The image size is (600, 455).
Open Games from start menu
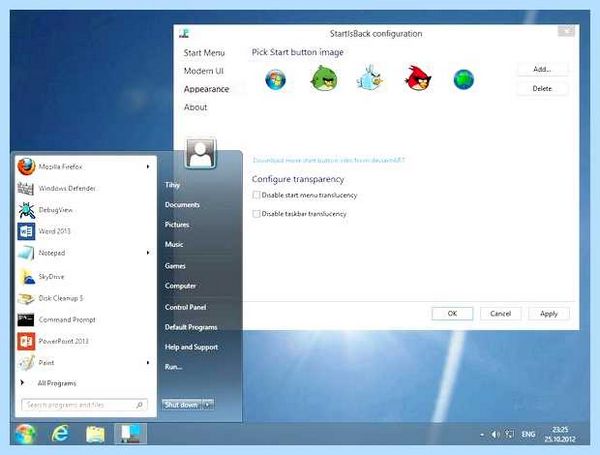coord(175,266)
